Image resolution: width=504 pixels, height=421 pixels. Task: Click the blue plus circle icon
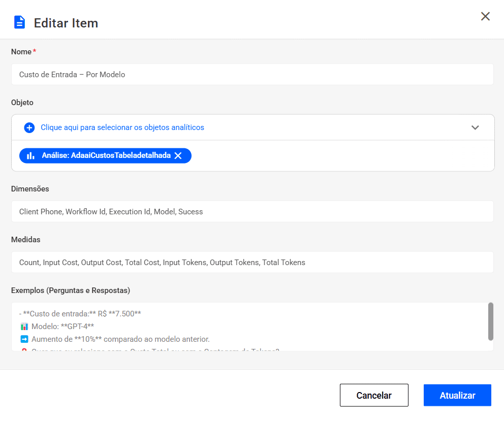click(x=29, y=127)
